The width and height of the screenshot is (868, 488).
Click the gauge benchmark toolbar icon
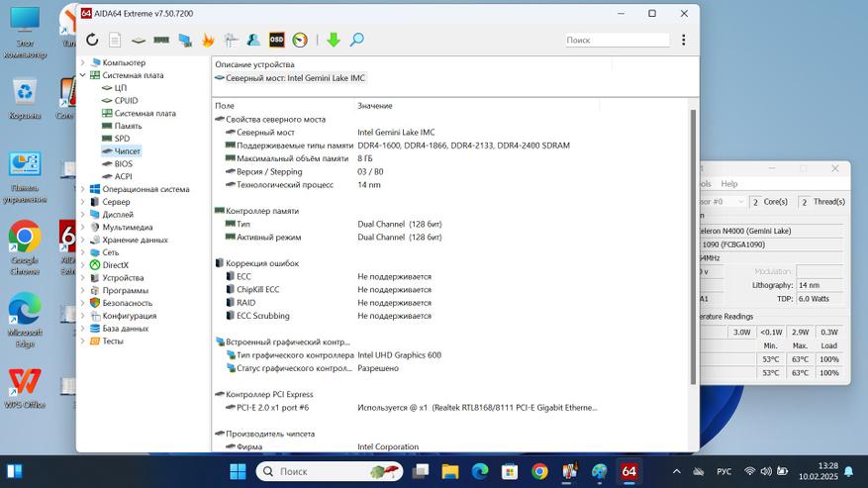300,40
